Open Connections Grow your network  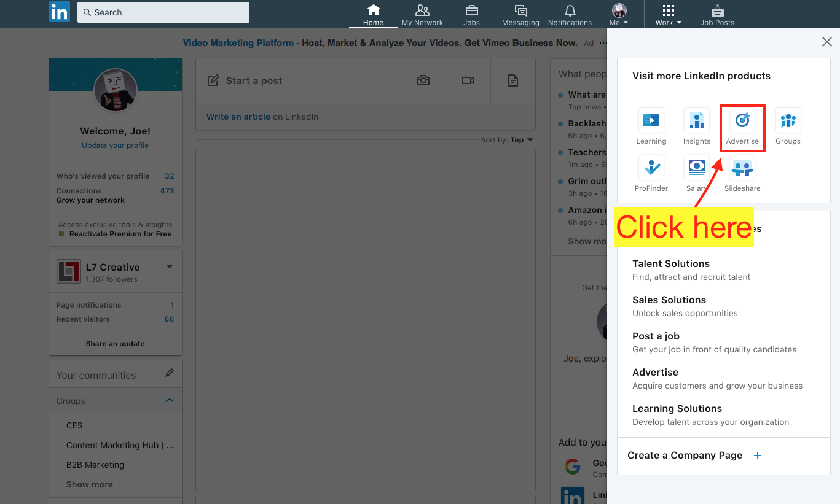[116, 195]
